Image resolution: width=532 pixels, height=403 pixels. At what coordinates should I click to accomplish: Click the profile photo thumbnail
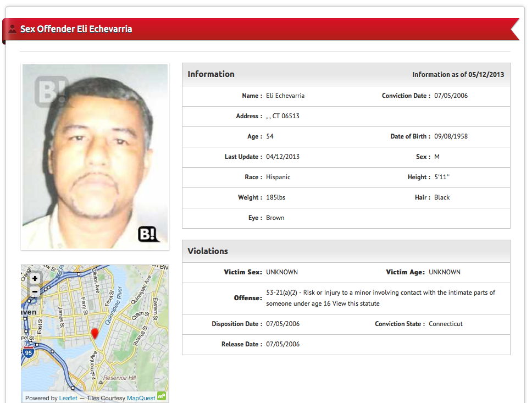(x=95, y=157)
